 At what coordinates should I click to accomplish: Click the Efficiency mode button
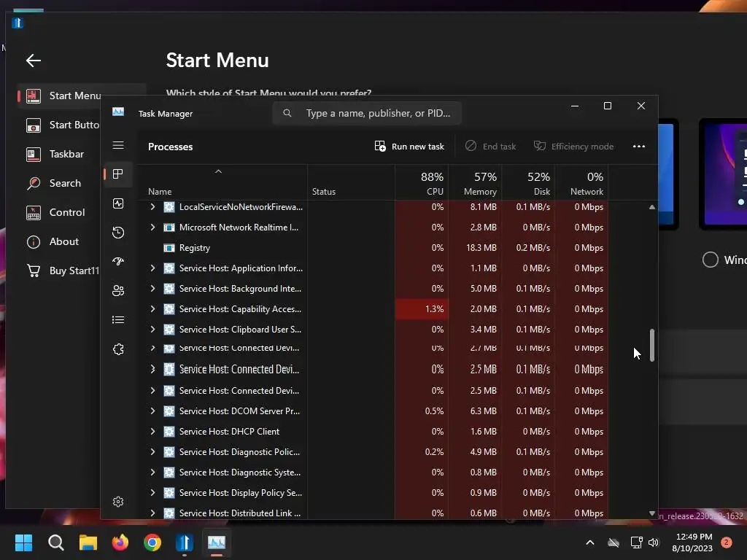coord(573,146)
